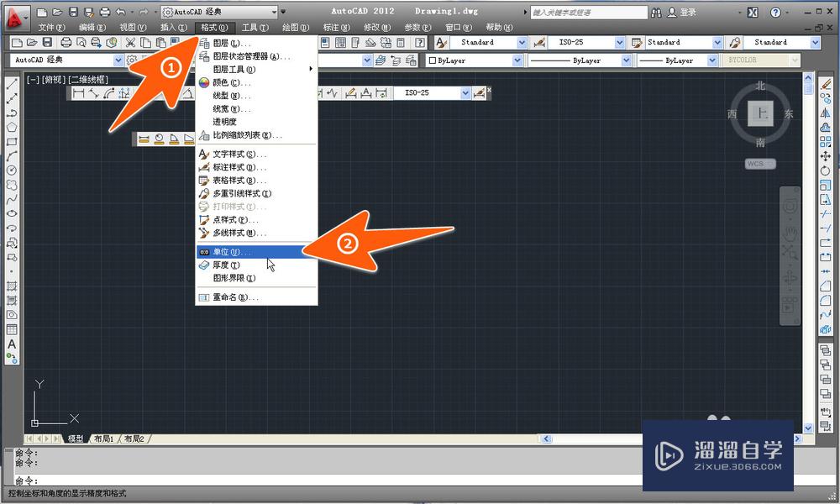The image size is (840, 504).
Task: Select the Move tool in the Modify toolbar
Action: [x=825, y=156]
